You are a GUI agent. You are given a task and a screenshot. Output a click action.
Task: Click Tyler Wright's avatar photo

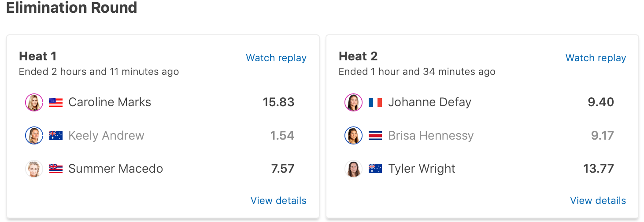coord(353,169)
